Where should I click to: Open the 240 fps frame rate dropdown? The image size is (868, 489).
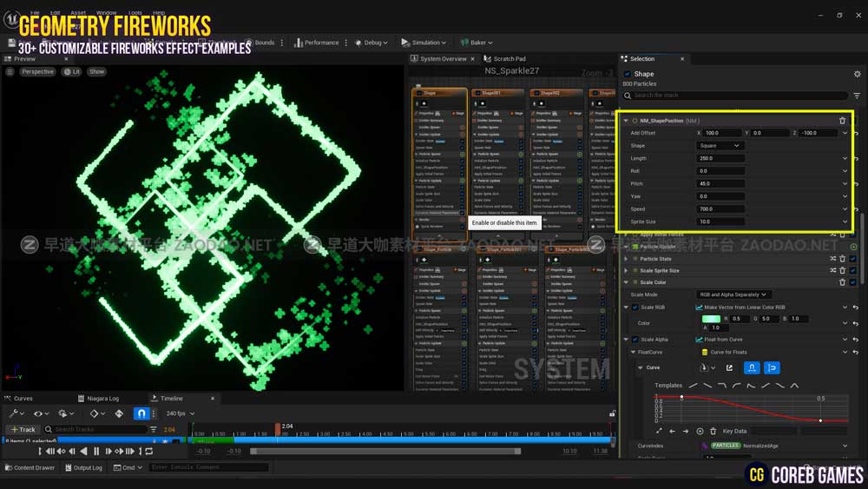pos(181,413)
